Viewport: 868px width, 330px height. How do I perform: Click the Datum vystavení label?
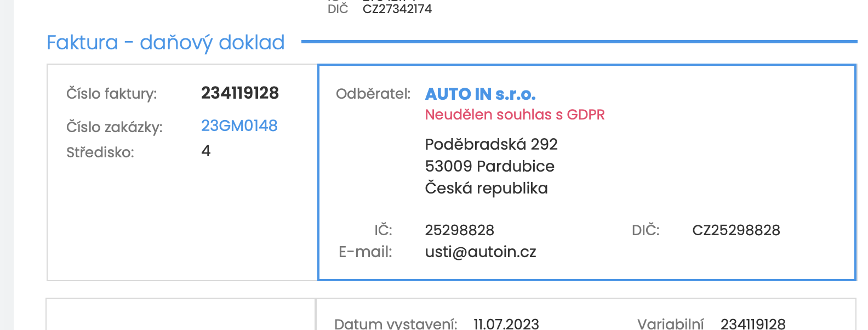tap(395, 323)
